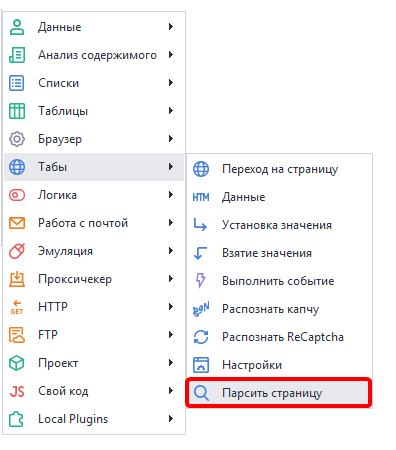Viewport: 396px width, 450px height.
Task: Select Переход на страницу menu entry
Action: click(x=279, y=169)
